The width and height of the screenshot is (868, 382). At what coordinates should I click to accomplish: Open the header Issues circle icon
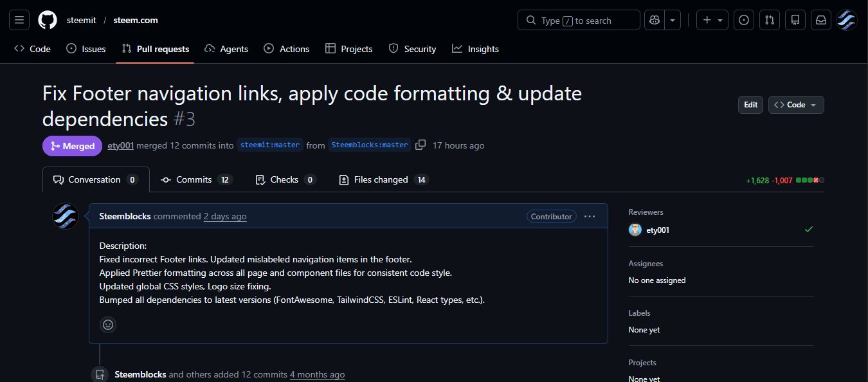[744, 20]
